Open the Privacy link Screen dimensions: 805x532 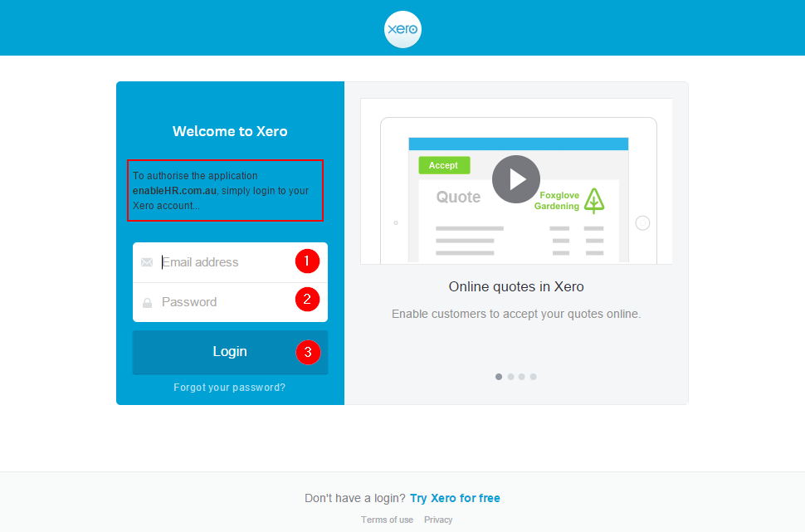tap(438, 520)
